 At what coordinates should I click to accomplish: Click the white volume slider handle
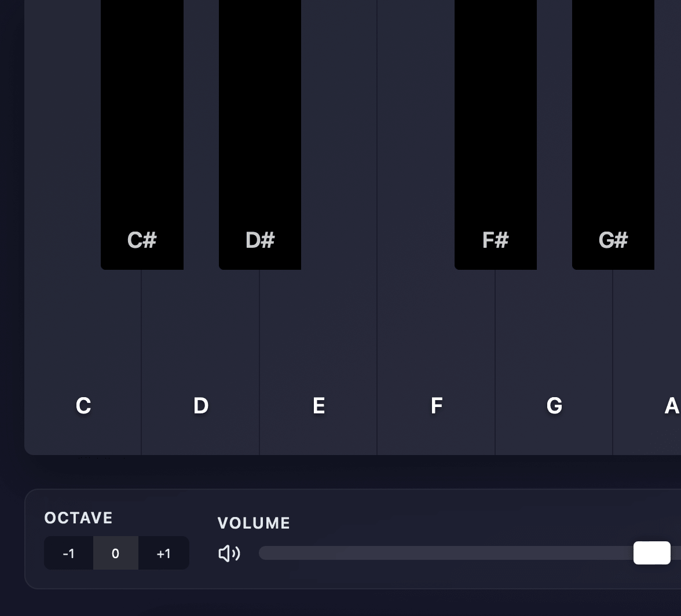652,553
